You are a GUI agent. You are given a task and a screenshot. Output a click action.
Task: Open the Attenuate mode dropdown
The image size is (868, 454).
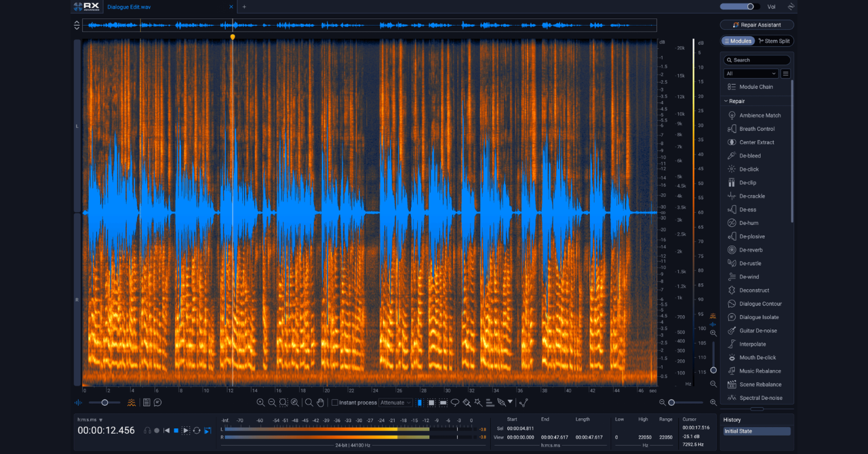(395, 403)
